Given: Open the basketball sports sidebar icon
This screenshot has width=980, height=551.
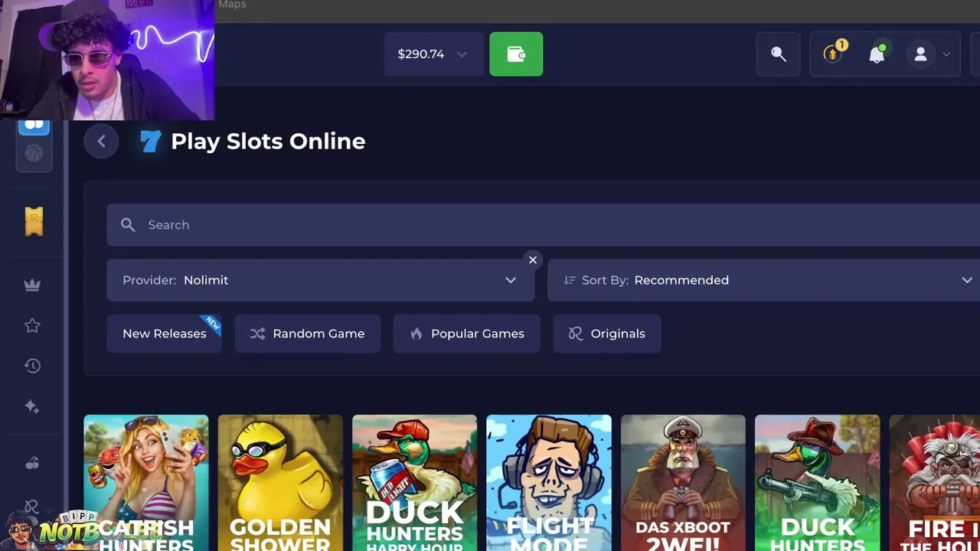Looking at the screenshot, I should click(34, 153).
